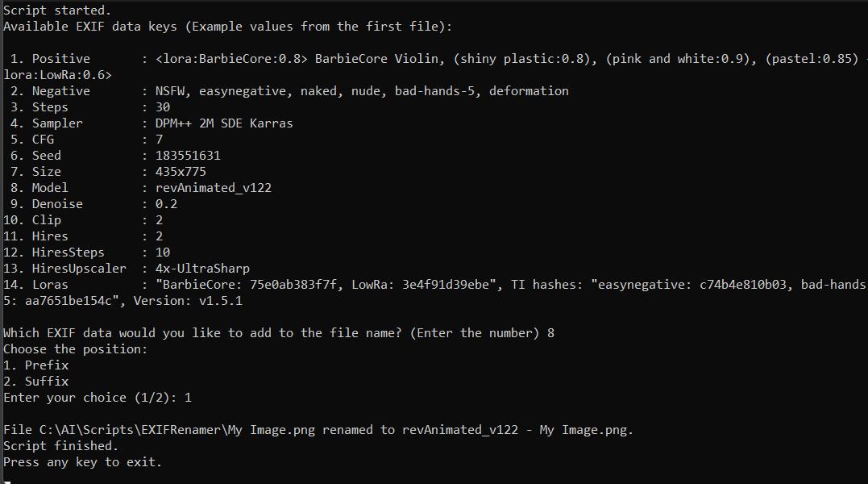Click the Hires entry row
This screenshot has width=868, height=484.
pos(49,236)
